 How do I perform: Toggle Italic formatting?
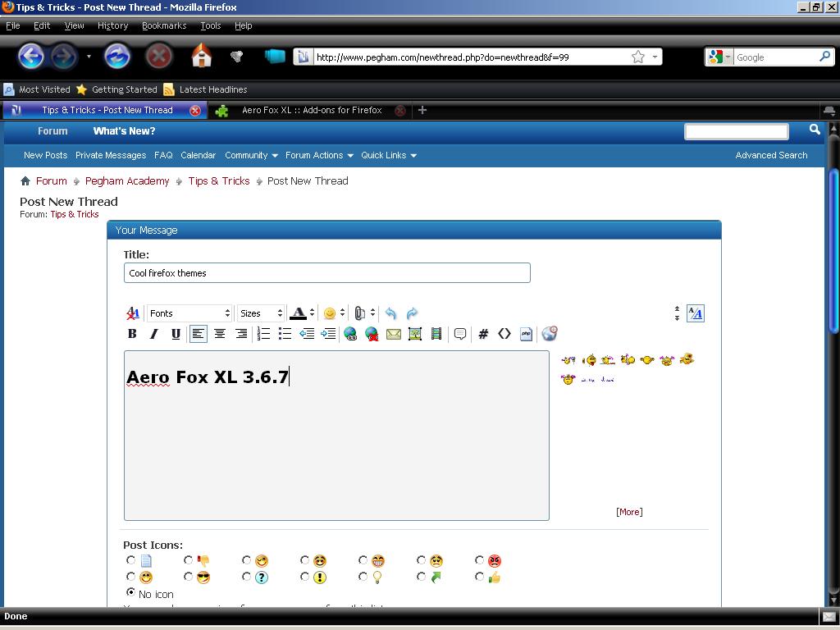pos(153,334)
